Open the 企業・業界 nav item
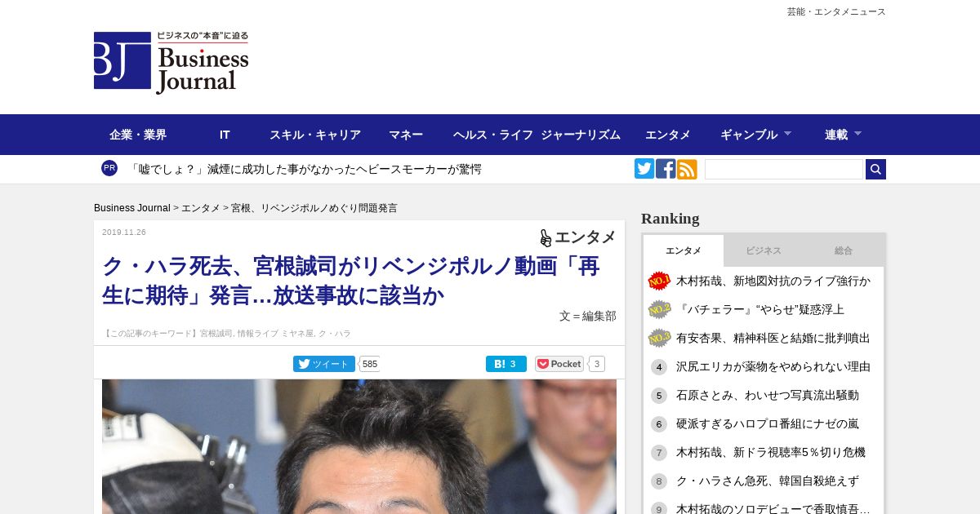 coord(138,135)
